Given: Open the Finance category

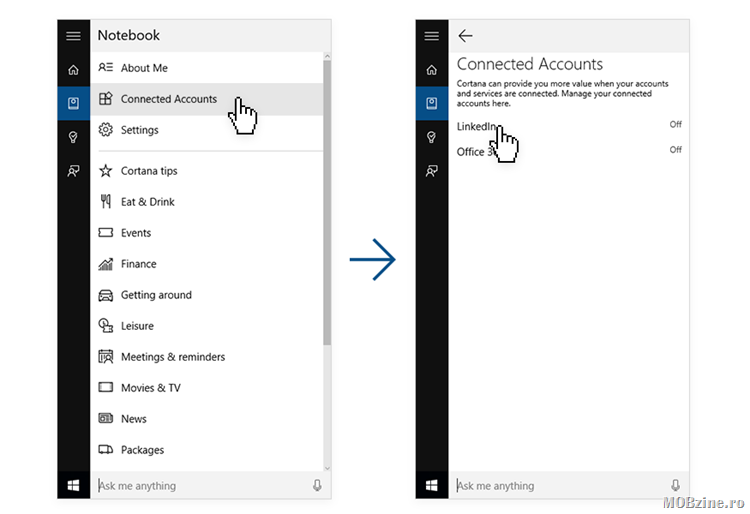Looking at the screenshot, I should 138,264.
